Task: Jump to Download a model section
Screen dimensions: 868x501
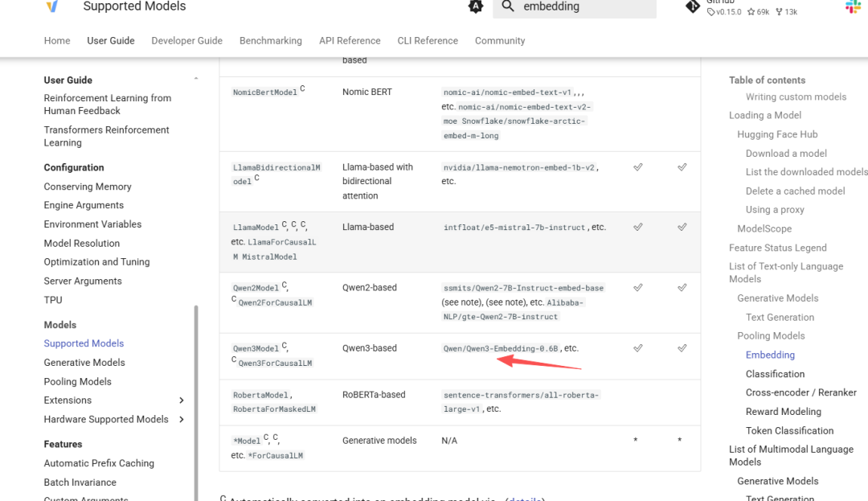Action: (x=786, y=154)
